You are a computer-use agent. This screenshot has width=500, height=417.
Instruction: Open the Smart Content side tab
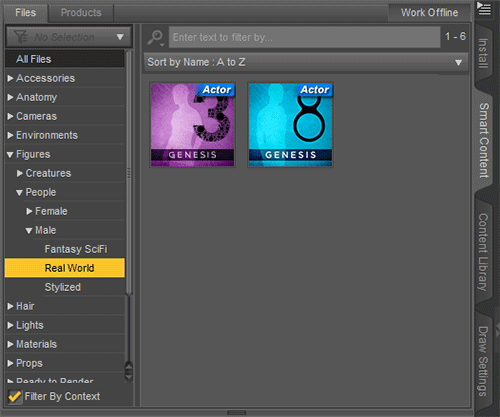[x=484, y=140]
